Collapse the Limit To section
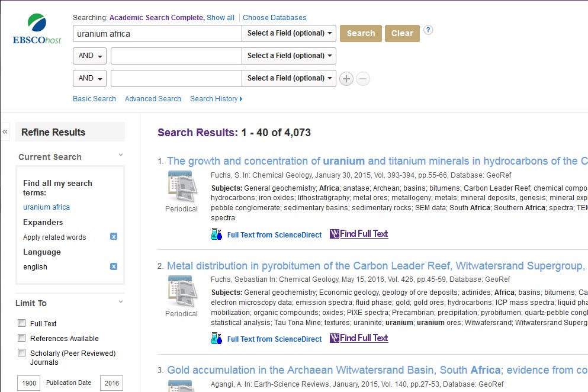This screenshot has width=588, height=392. click(x=121, y=301)
